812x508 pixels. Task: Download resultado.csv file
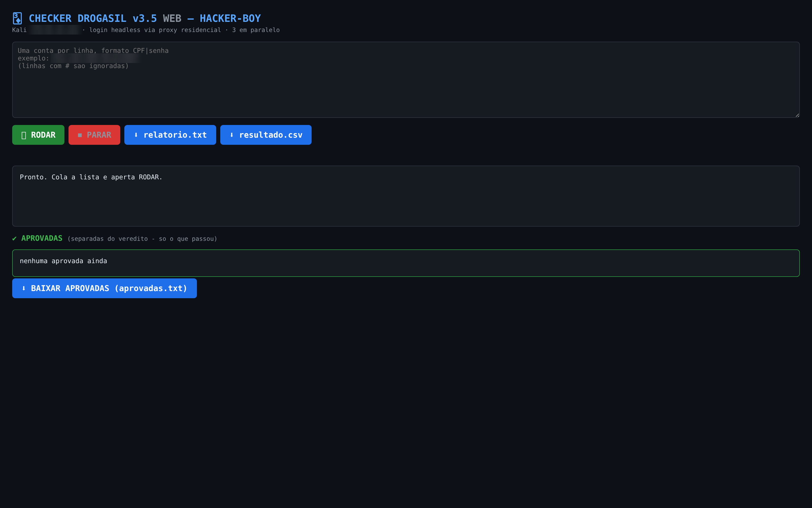(x=266, y=135)
